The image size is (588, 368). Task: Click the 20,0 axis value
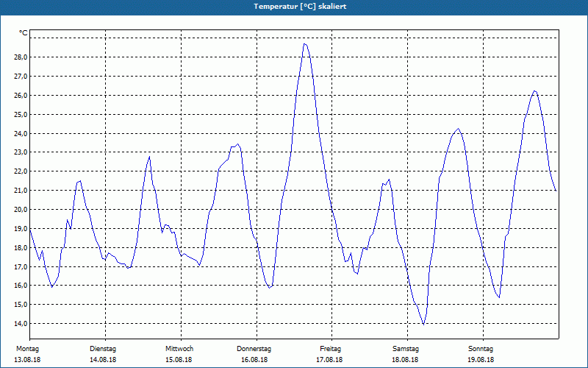[x=20, y=209]
